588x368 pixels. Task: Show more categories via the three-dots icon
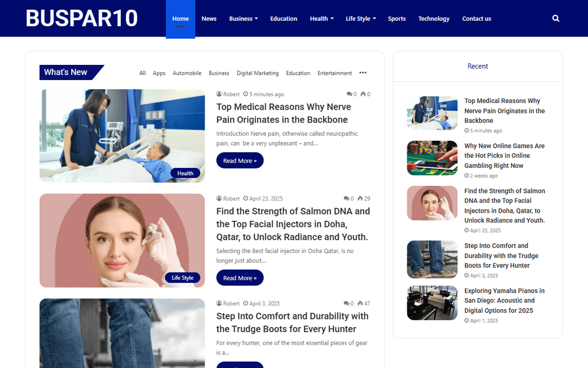pos(363,73)
